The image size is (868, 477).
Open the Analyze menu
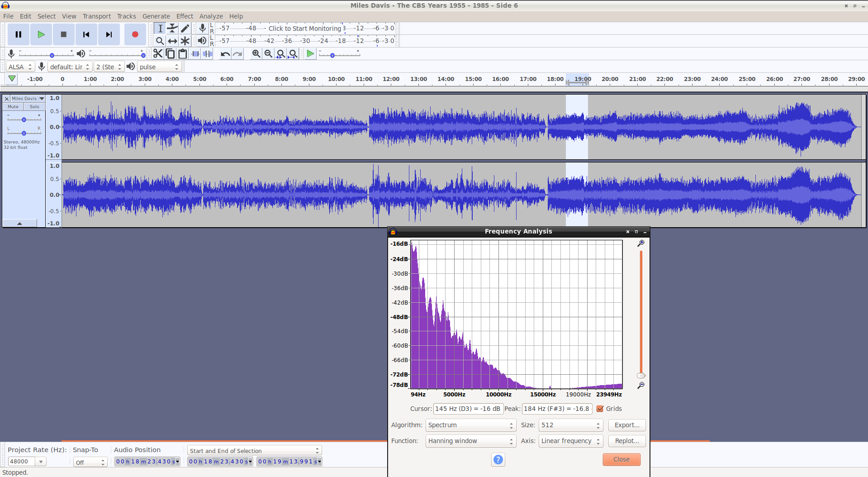click(x=211, y=16)
